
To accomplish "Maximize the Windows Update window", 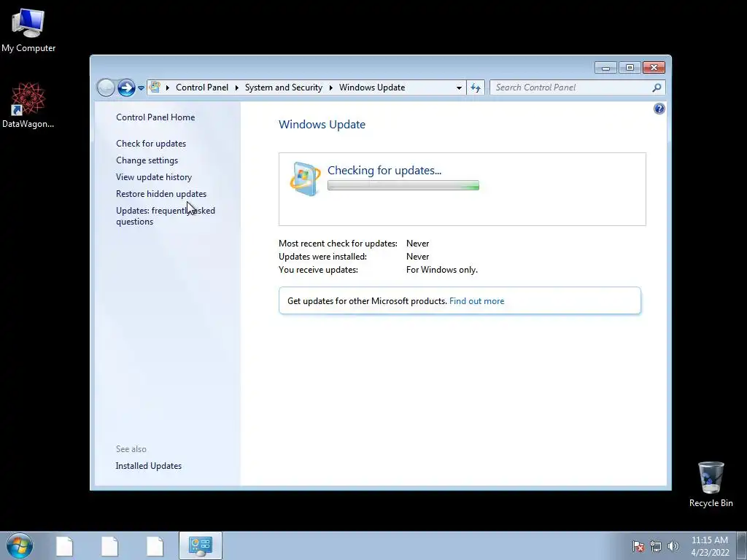I will tap(630, 68).
